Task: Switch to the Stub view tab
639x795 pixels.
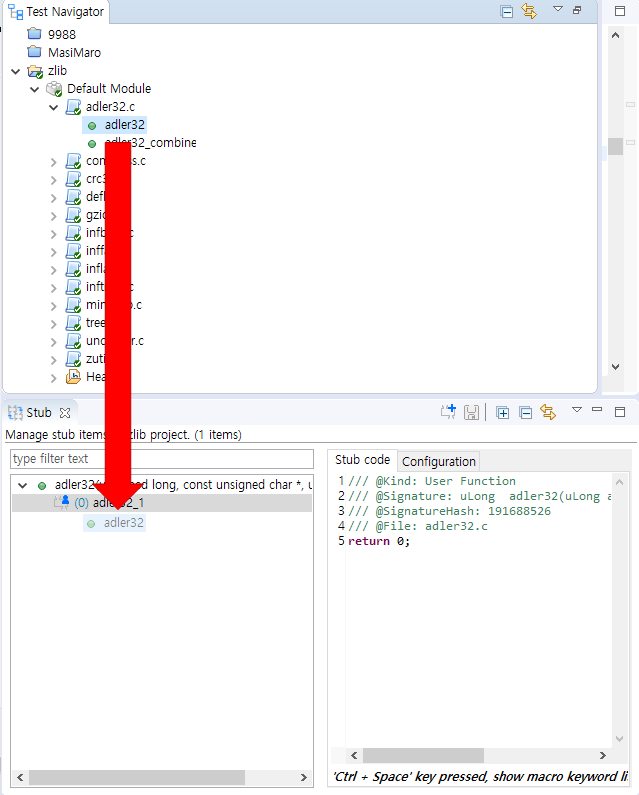Action: pyautogui.click(x=39, y=413)
